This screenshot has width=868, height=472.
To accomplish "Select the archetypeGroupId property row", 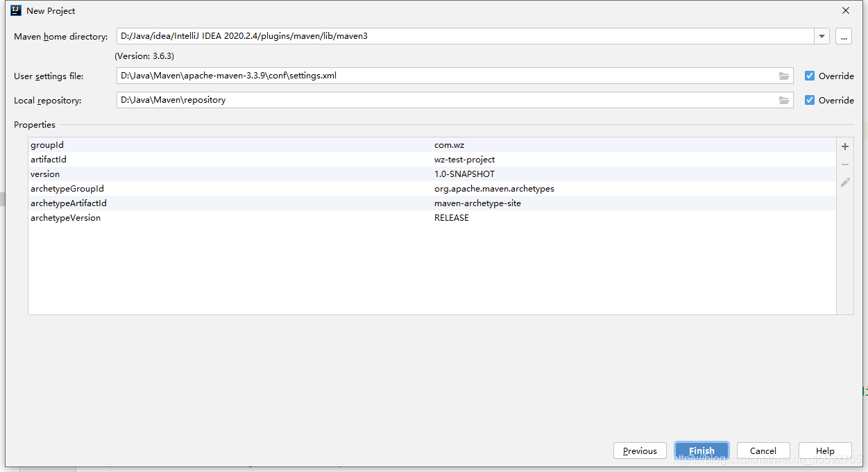I will pos(432,189).
